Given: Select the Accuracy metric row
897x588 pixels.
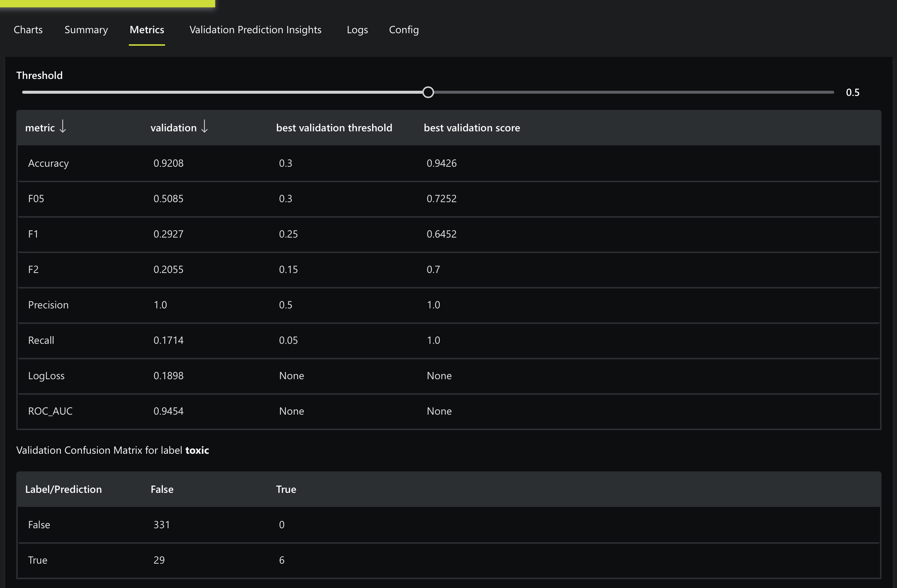Looking at the screenshot, I should coord(48,163).
